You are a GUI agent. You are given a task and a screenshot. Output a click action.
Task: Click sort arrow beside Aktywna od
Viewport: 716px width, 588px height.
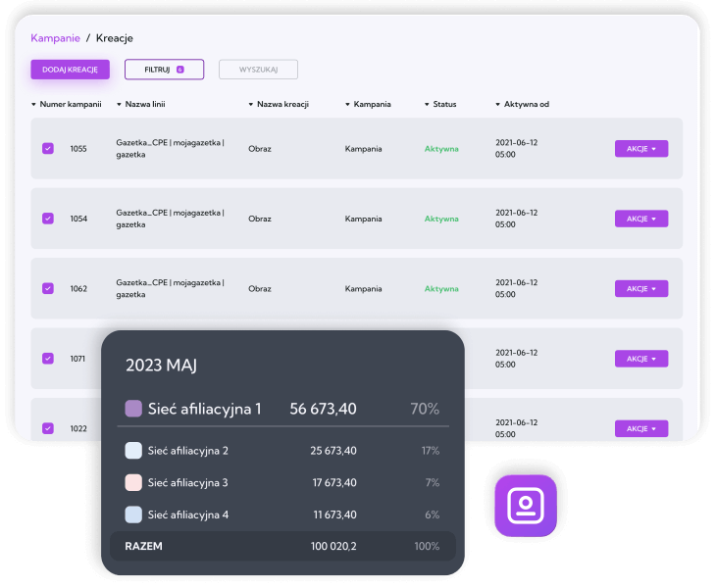click(x=498, y=104)
